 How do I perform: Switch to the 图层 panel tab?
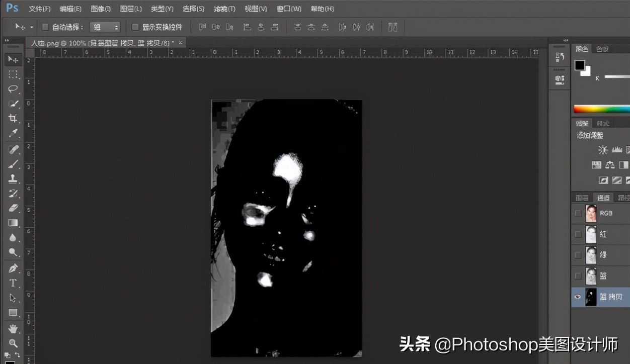582,197
